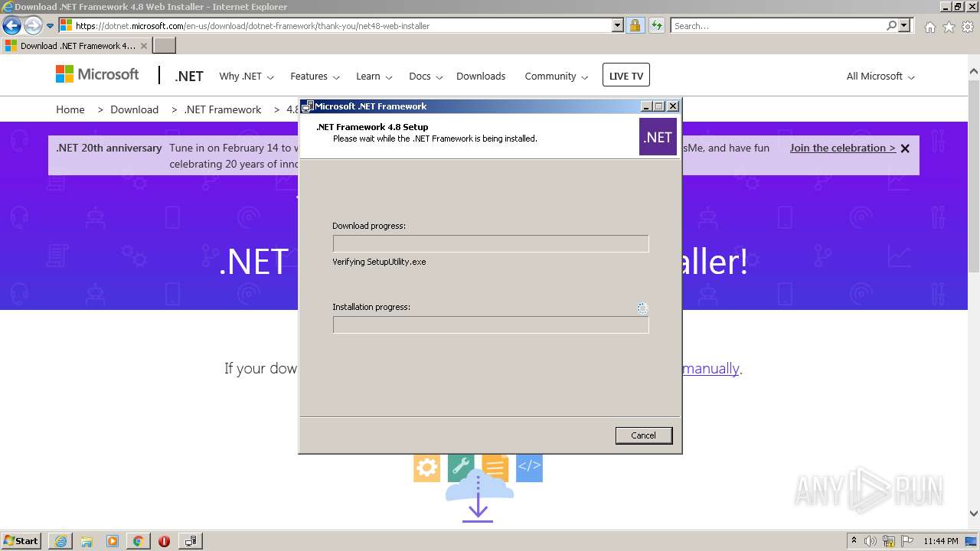
Task: Open the search provider dropdown arrow
Action: (x=905, y=25)
